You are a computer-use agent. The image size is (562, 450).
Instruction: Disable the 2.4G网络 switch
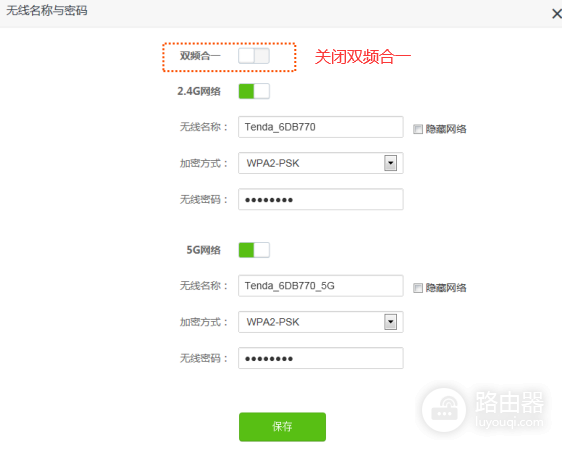(x=254, y=91)
